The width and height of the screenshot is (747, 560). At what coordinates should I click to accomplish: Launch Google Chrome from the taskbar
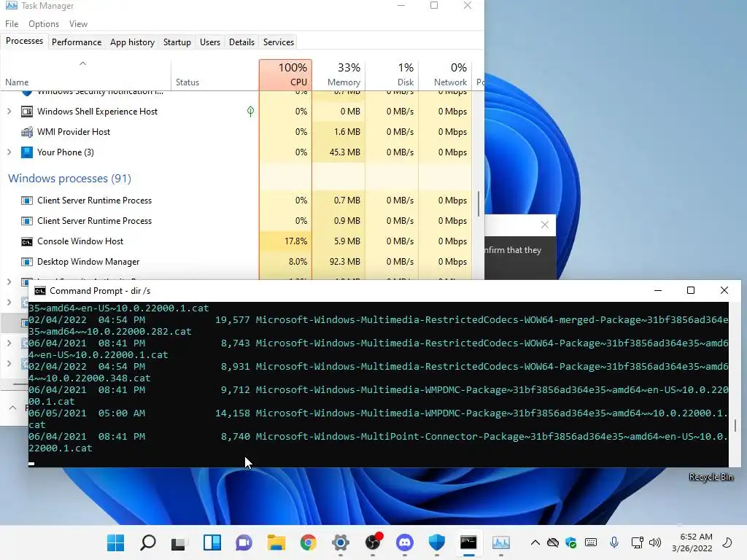coord(309,542)
